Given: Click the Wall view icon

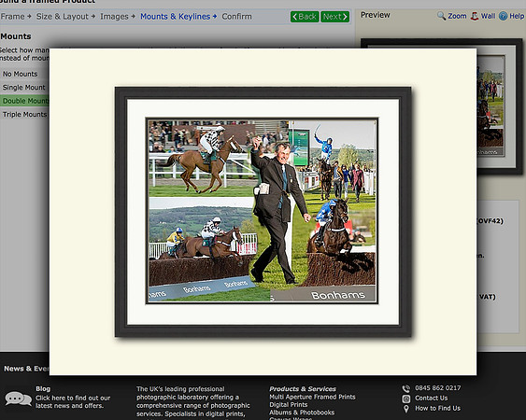Looking at the screenshot, I should [x=475, y=16].
